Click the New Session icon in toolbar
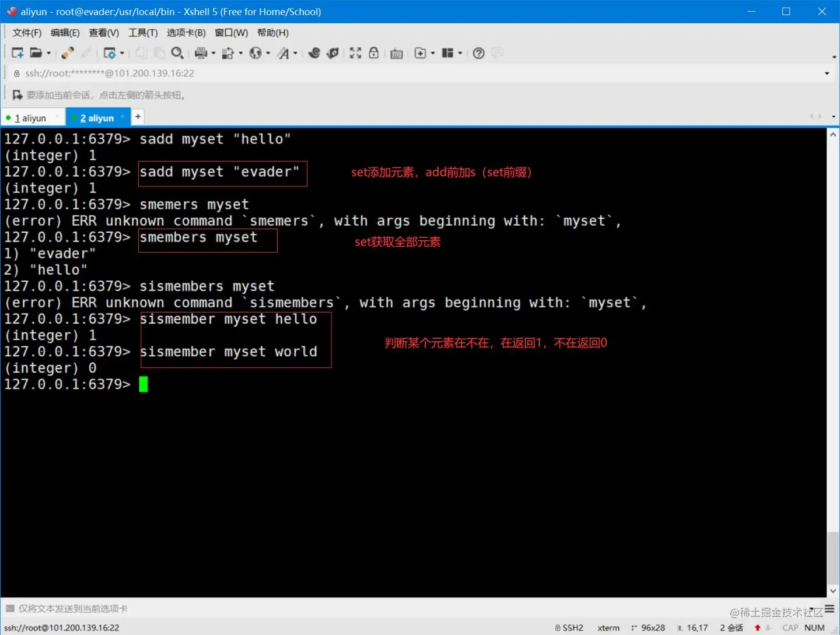Image resolution: width=840 pixels, height=635 pixels. [x=17, y=53]
